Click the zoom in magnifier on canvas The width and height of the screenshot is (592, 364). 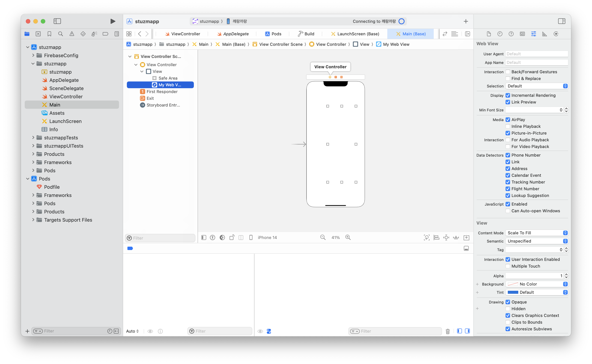click(348, 237)
